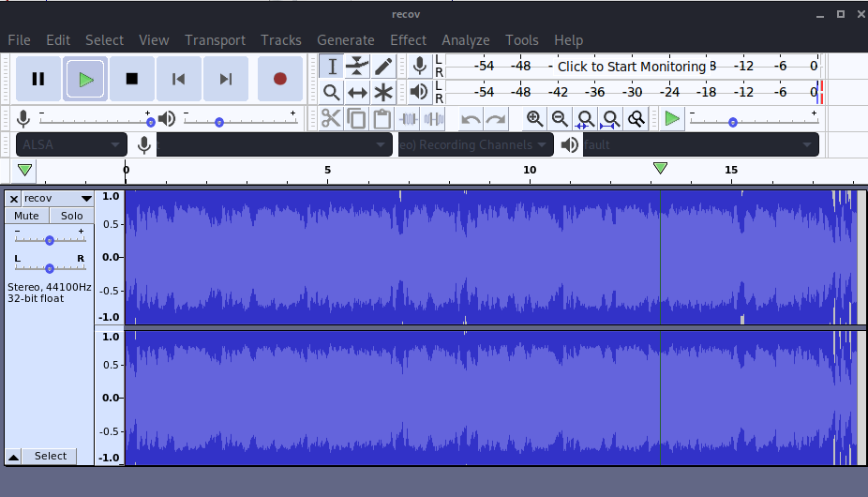Select the Envelope tool
The width and height of the screenshot is (868, 497).
[357, 66]
